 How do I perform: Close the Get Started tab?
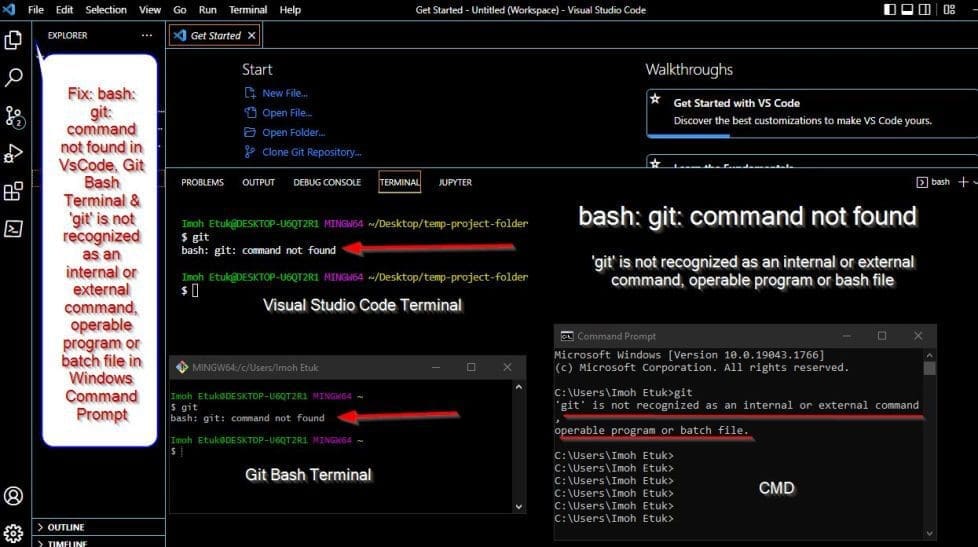point(252,35)
